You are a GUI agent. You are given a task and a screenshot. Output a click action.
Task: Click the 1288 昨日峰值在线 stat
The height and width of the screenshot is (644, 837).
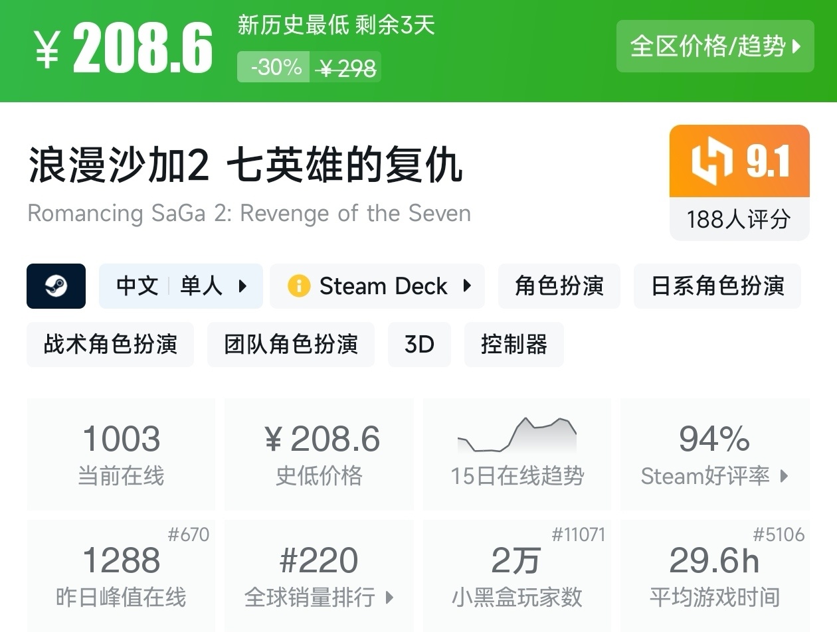tap(121, 576)
